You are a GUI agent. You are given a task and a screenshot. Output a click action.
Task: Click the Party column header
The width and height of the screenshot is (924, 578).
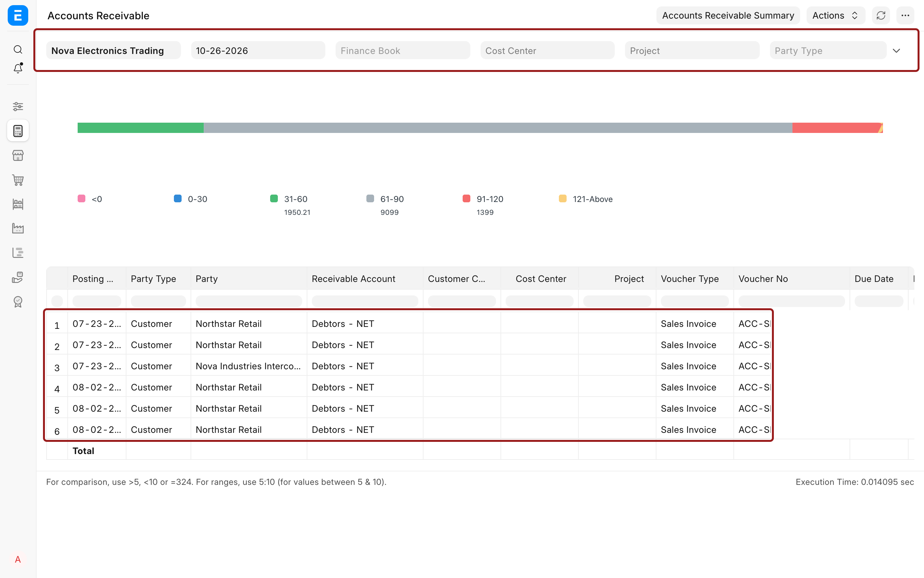coord(249,279)
